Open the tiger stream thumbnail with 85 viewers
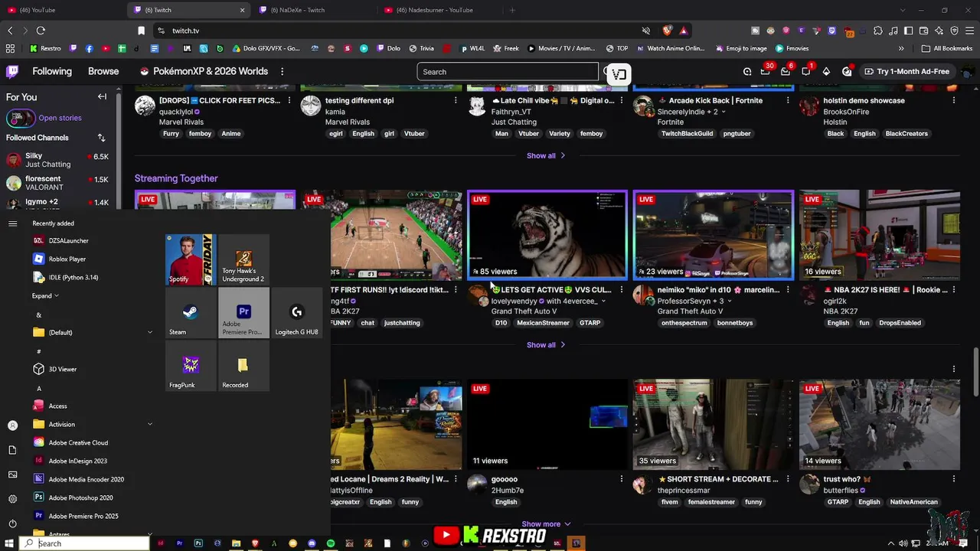 547,235
